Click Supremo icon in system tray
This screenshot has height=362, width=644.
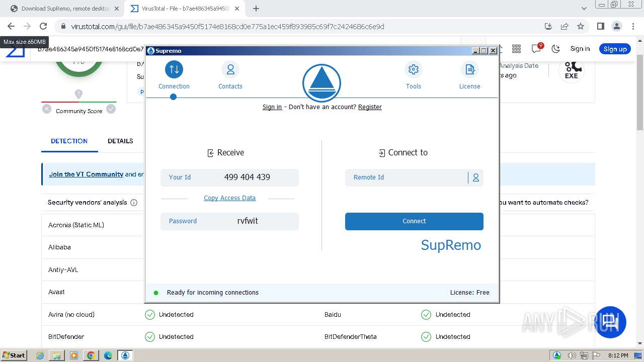tap(557, 355)
